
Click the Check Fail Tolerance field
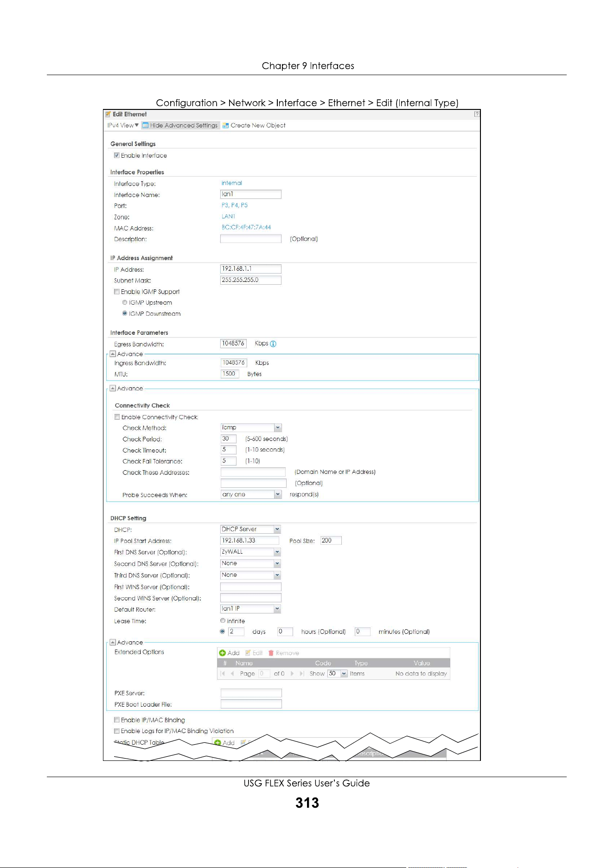tap(229, 461)
